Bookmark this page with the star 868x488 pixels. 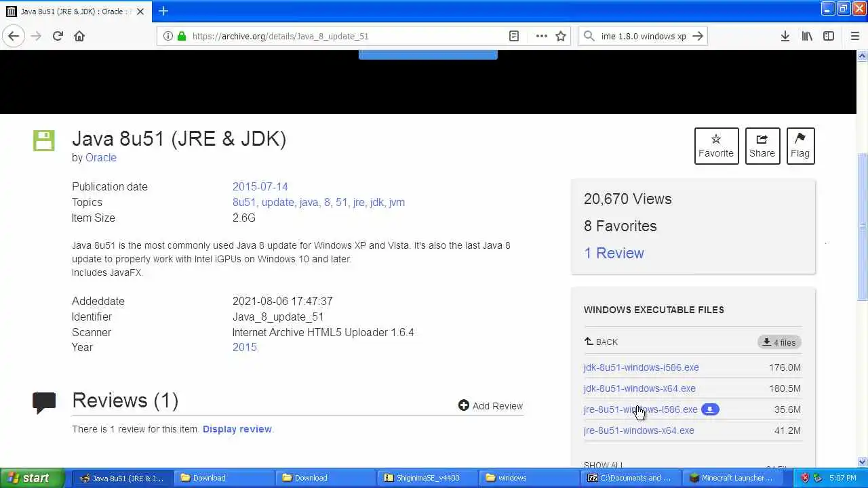561,36
